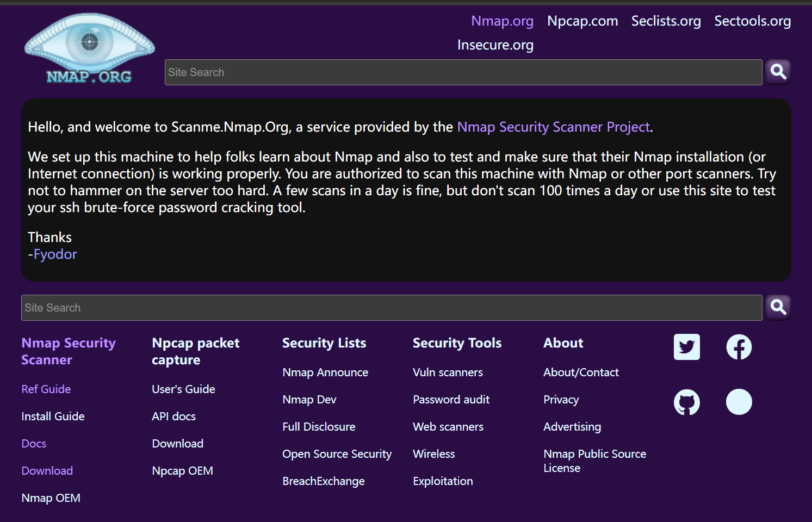Open the GitHub icon link
This screenshot has height=522, width=812.
click(687, 402)
